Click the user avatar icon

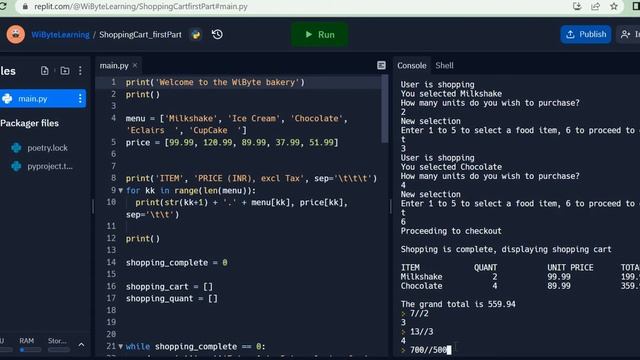click(16, 34)
